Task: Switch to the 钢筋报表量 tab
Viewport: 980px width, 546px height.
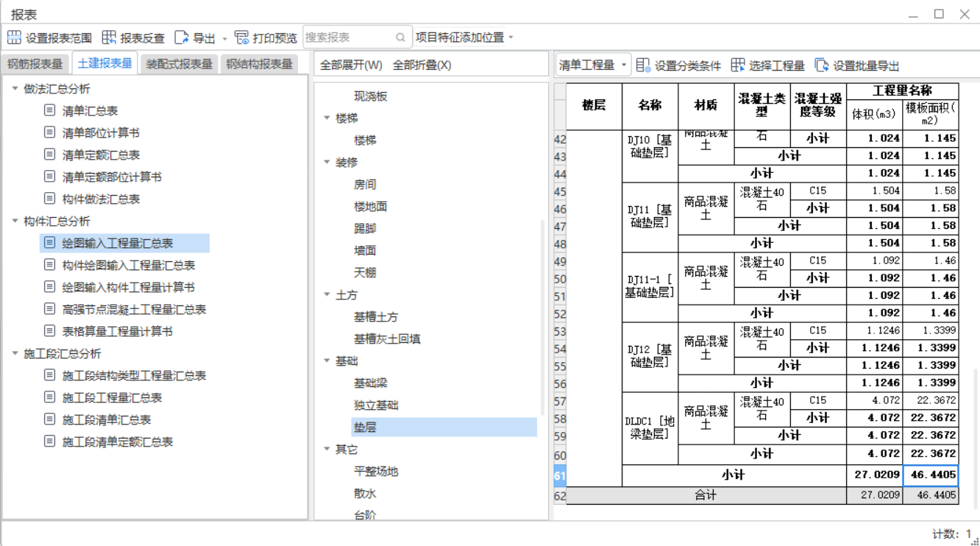Action: tap(36, 64)
